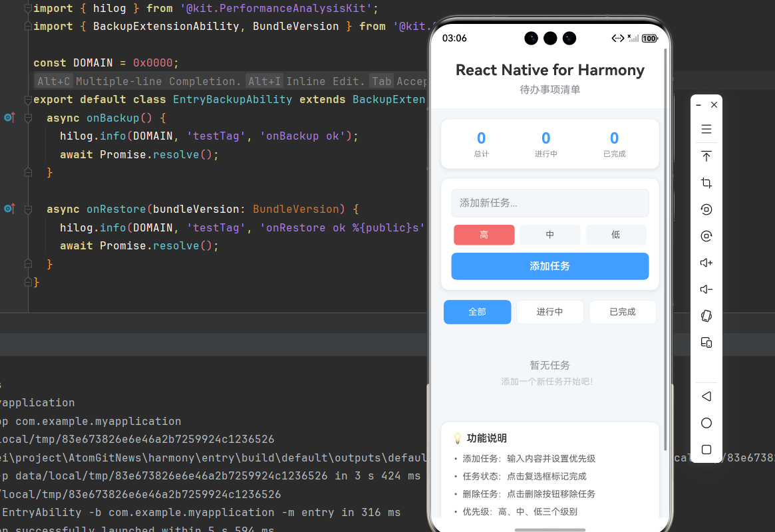
Task: Click the React Native for Harmony title
Action: click(x=549, y=70)
